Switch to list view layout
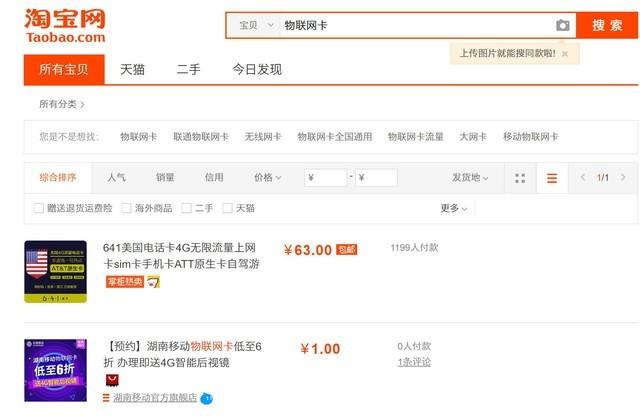 (552, 178)
